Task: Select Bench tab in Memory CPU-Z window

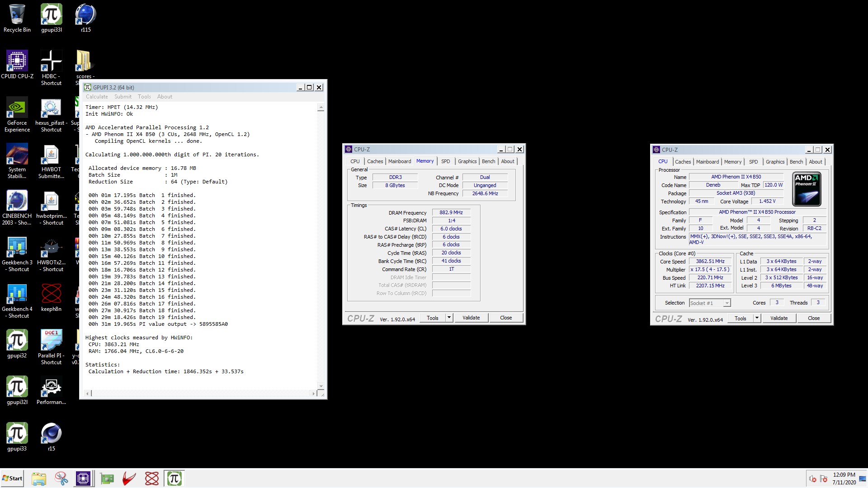Action: pyautogui.click(x=488, y=161)
